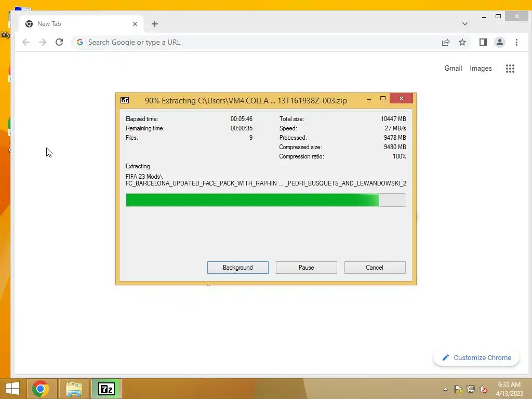Bookmark this tab with the star
Screen dimensions: 532x399
462,42
